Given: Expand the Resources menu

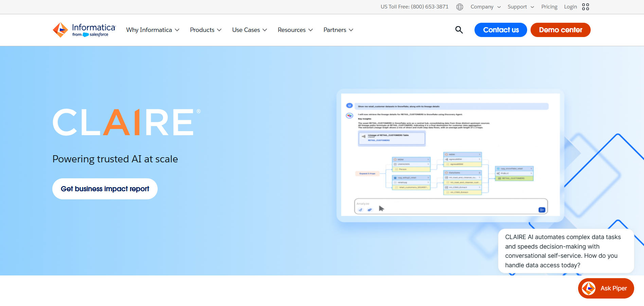Looking at the screenshot, I should (x=295, y=30).
